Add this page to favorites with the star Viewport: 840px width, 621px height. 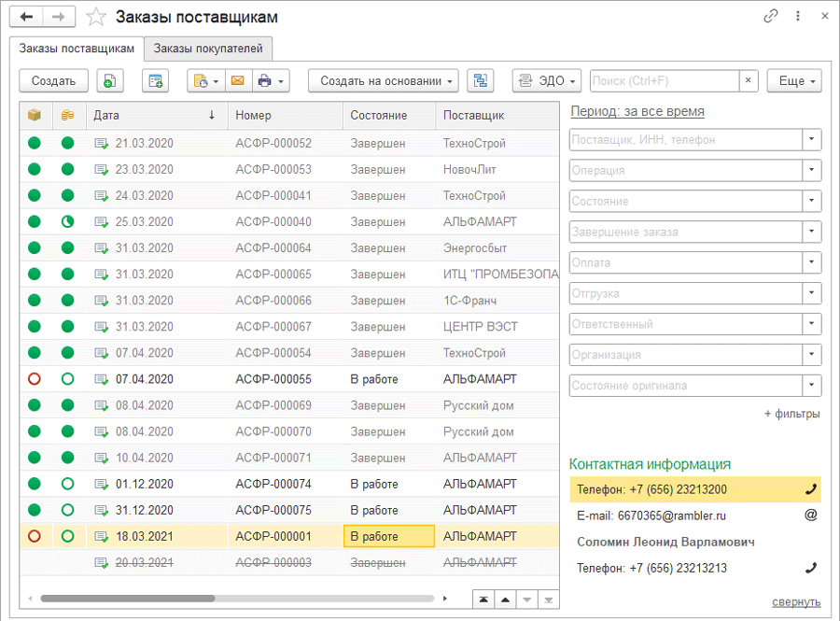point(96,17)
